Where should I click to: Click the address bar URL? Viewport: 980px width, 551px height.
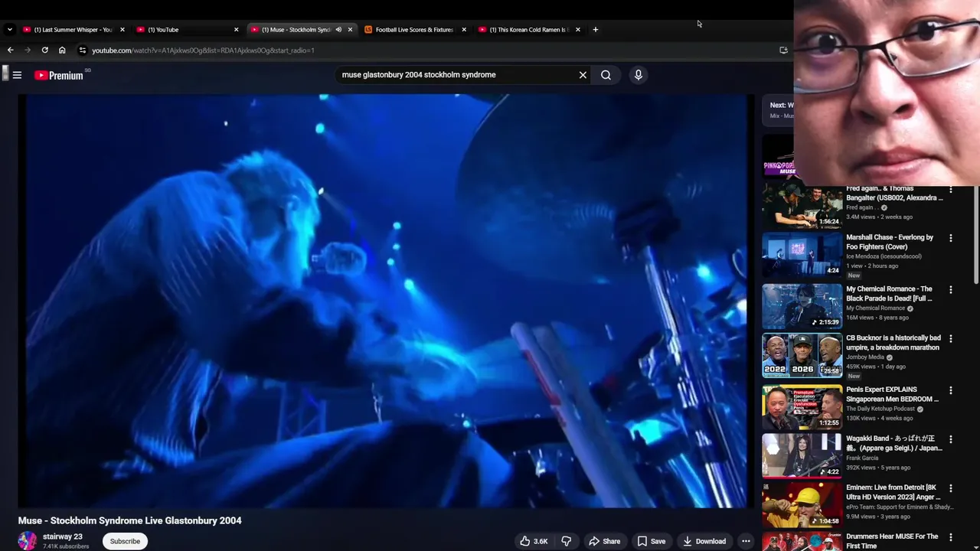coord(203,51)
